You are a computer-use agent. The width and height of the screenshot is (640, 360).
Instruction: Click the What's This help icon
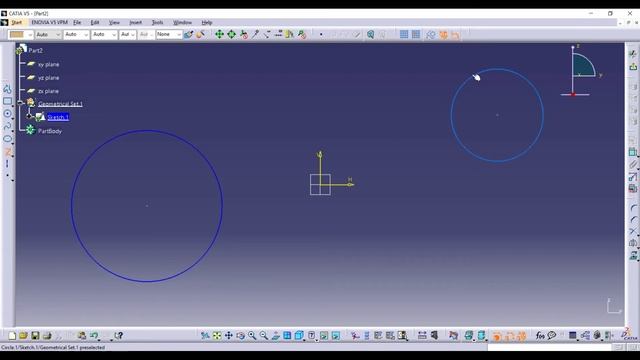[x=118, y=336]
